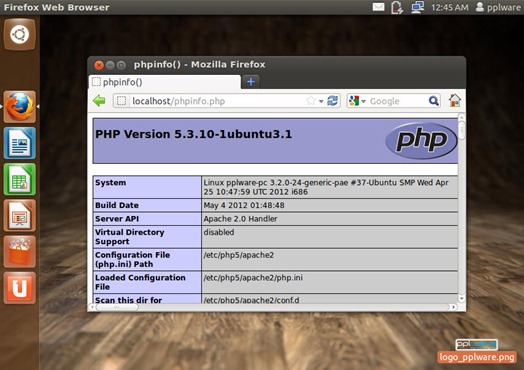Click the Server API row label
The height and width of the screenshot is (370, 524).
(117, 219)
